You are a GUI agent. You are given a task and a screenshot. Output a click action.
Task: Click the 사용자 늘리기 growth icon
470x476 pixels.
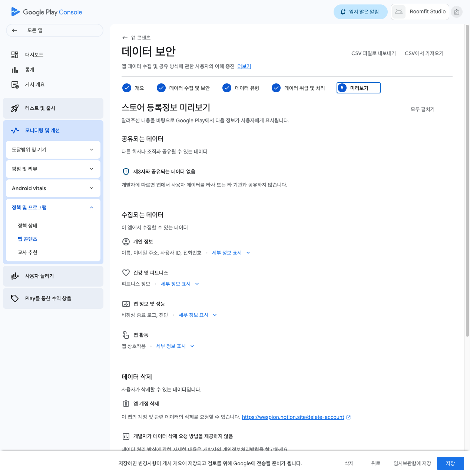[15, 276]
